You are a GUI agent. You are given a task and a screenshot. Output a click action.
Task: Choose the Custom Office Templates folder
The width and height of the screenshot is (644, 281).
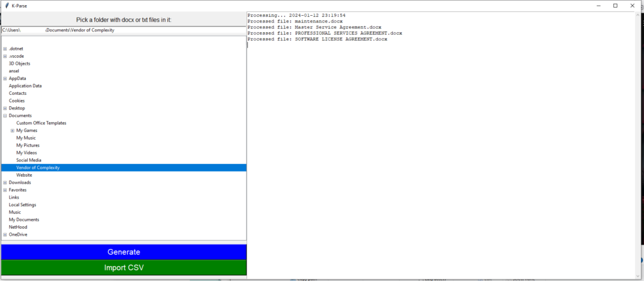[41, 123]
